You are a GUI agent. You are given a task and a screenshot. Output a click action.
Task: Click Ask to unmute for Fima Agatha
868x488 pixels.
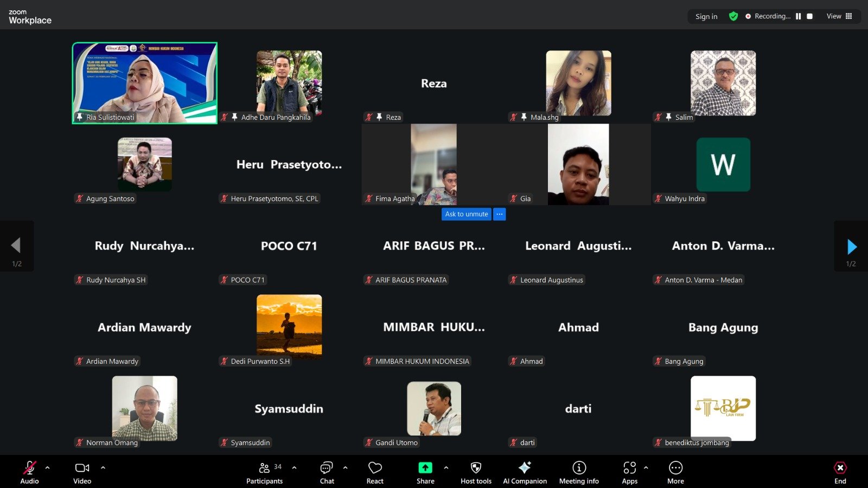point(465,214)
